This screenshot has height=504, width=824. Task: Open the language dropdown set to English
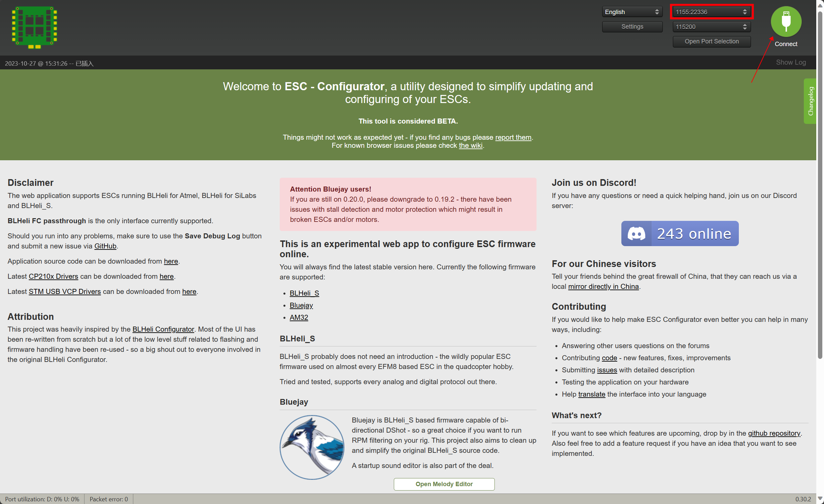(x=632, y=12)
